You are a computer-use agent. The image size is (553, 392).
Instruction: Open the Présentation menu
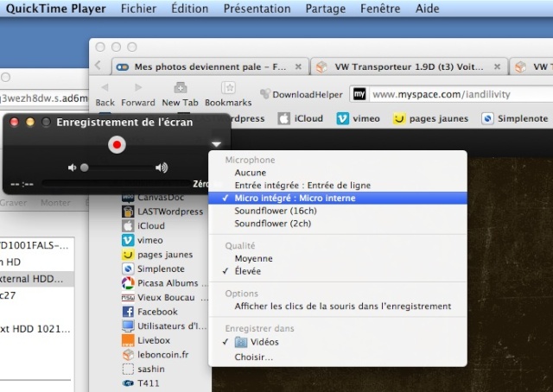pos(257,9)
